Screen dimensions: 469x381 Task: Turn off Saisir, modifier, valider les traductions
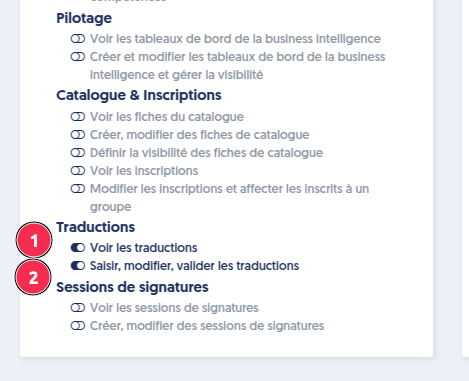point(78,266)
